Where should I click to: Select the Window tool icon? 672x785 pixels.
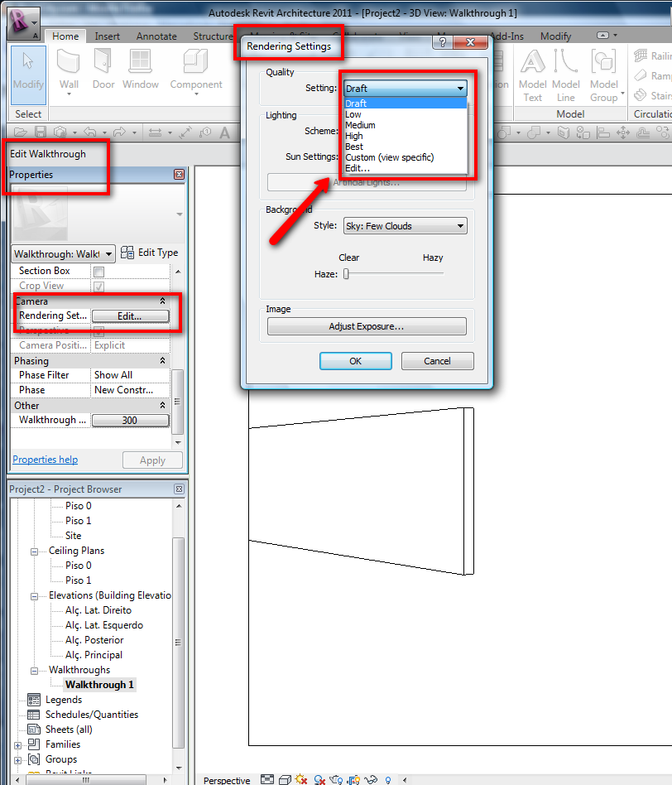click(x=140, y=61)
